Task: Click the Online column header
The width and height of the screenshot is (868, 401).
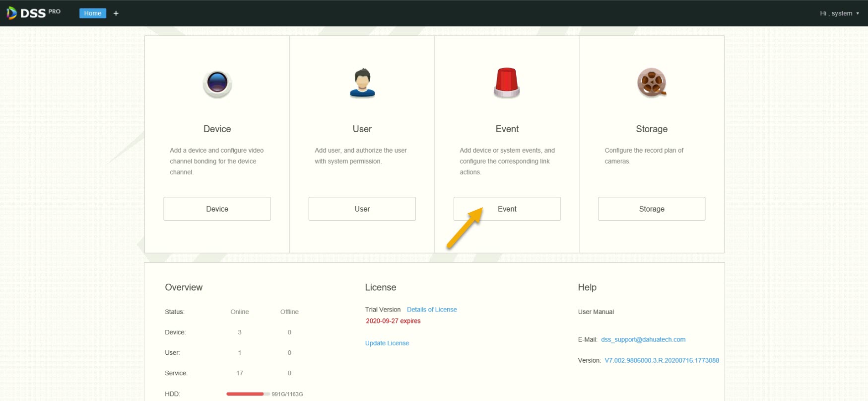Action: click(x=240, y=312)
